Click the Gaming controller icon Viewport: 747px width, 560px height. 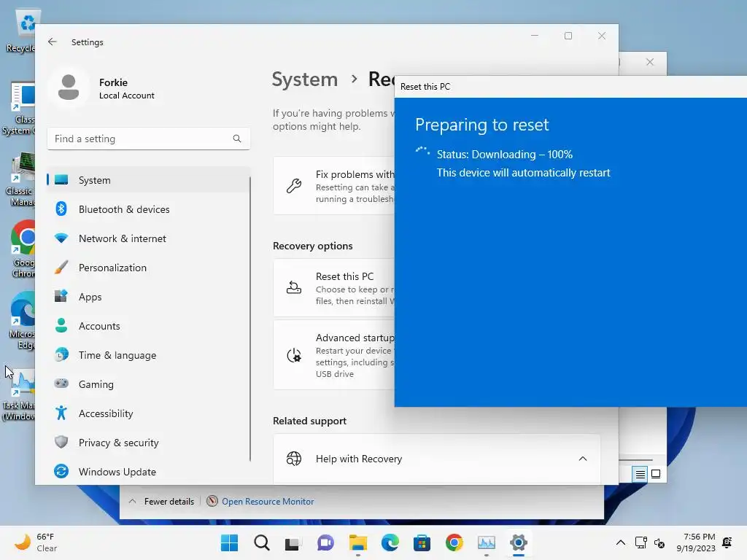tap(61, 384)
